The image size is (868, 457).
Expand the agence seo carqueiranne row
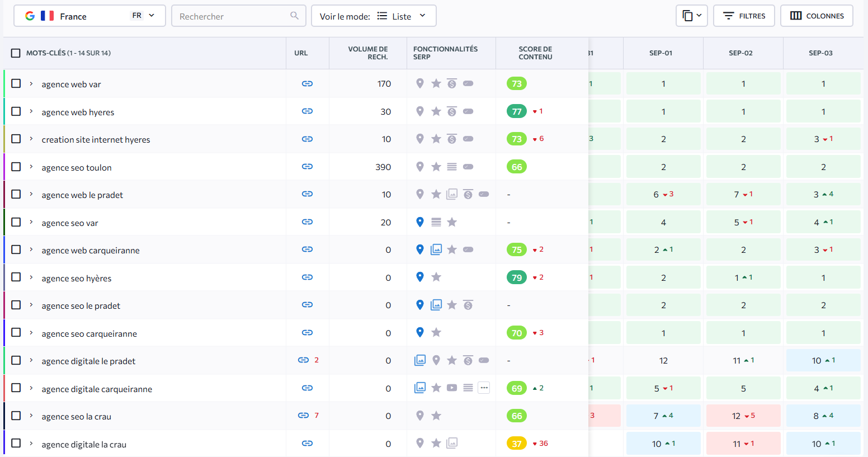(x=31, y=332)
